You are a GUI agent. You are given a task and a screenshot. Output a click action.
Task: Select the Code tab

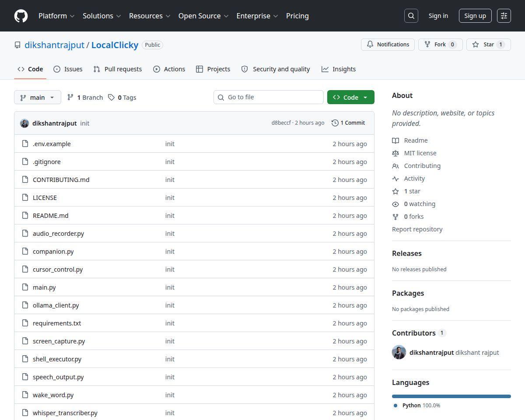click(x=30, y=69)
